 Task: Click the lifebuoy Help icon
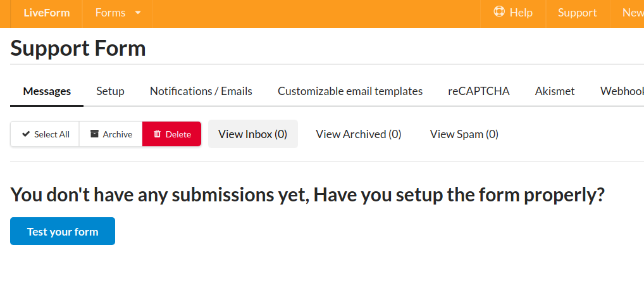(499, 11)
